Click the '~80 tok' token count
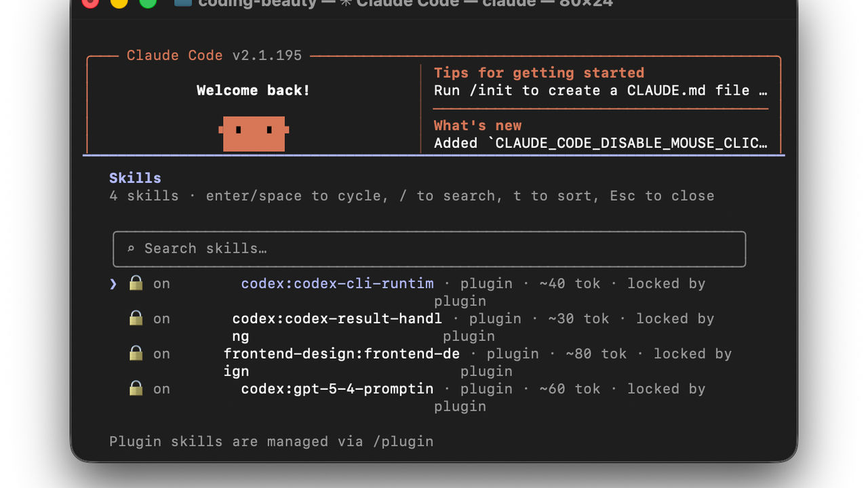The height and width of the screenshot is (488, 868). coord(597,354)
